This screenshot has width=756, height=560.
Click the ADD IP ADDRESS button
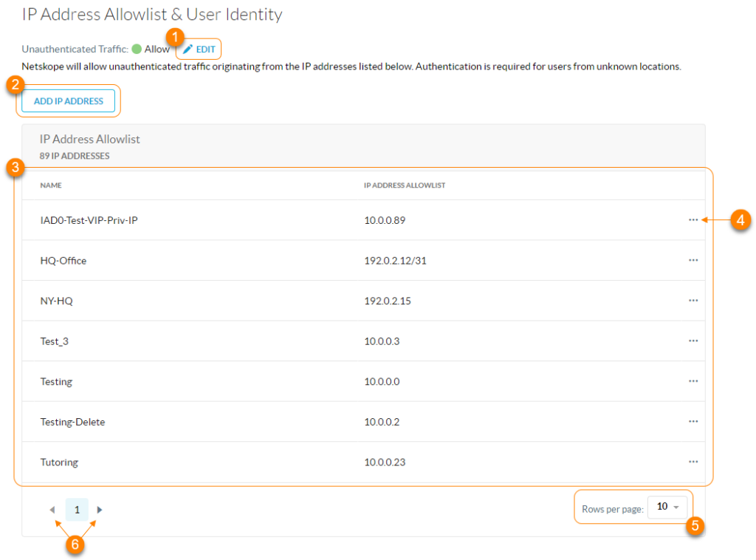[69, 101]
